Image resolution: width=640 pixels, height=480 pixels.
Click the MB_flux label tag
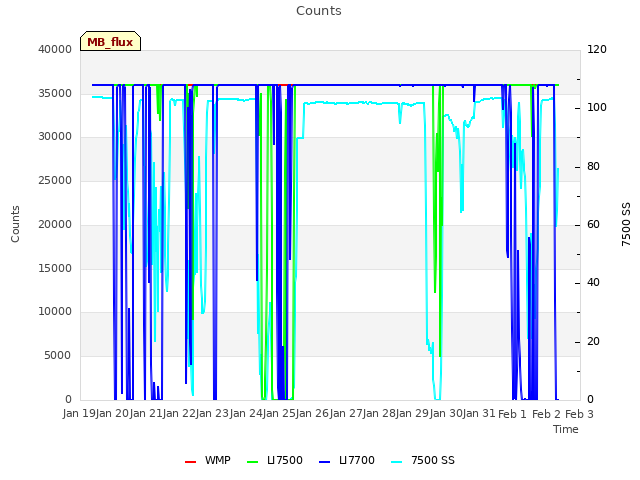click(110, 41)
